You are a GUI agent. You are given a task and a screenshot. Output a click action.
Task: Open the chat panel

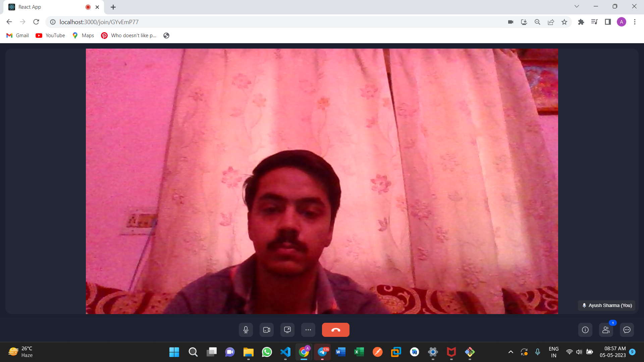point(627,330)
